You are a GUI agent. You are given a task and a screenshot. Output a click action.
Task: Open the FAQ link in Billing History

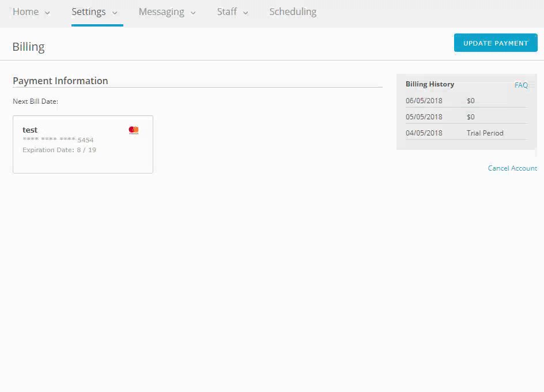(x=521, y=85)
